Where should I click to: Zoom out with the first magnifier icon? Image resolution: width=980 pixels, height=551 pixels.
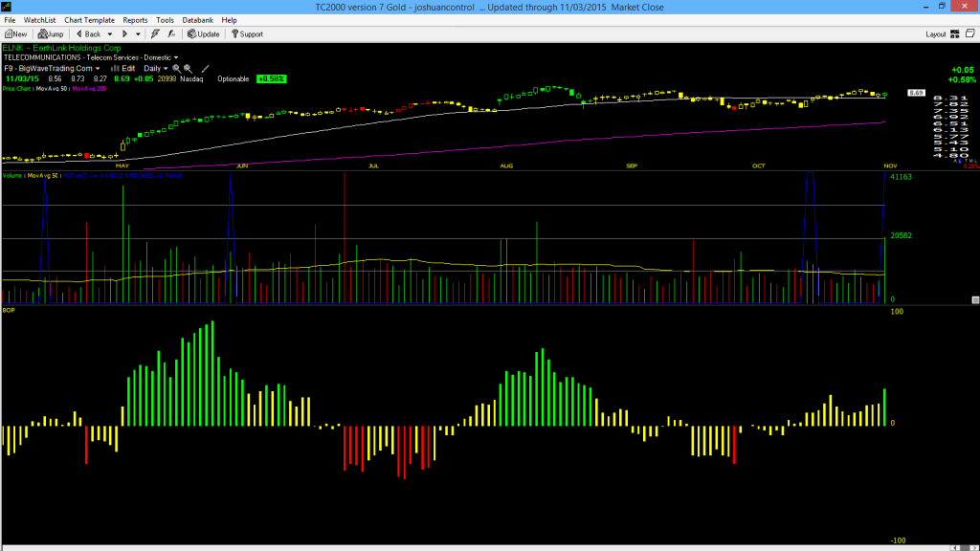click(176, 69)
